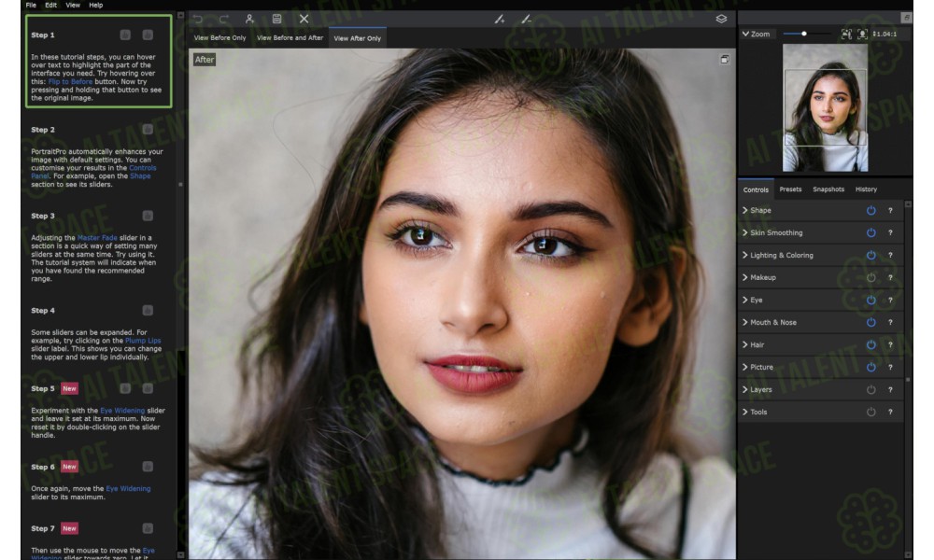Screen dimensions: 934x560
Task: Open the Help menu
Action: pos(96,5)
